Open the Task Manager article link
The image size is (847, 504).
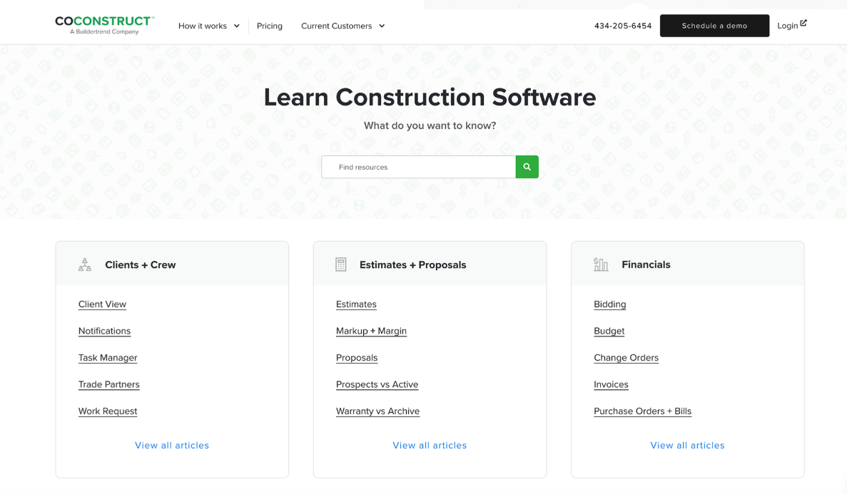coord(108,358)
